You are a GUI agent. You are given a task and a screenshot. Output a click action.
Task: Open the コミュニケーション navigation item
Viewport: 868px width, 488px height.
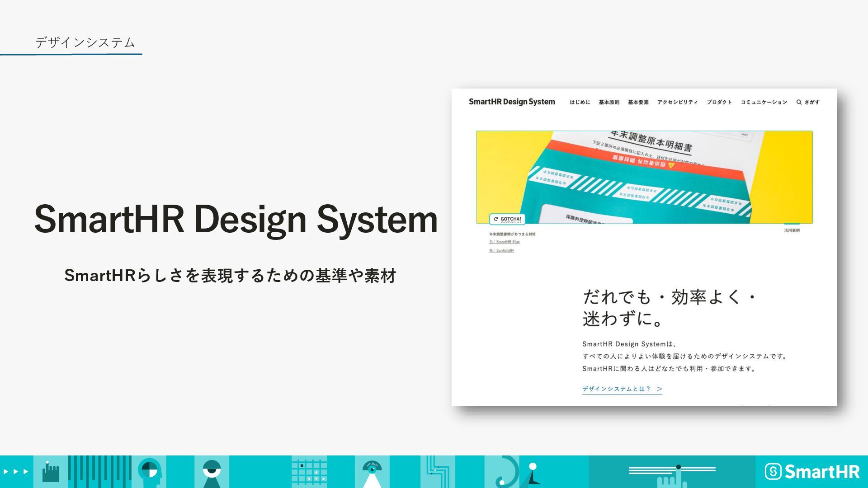(x=764, y=102)
